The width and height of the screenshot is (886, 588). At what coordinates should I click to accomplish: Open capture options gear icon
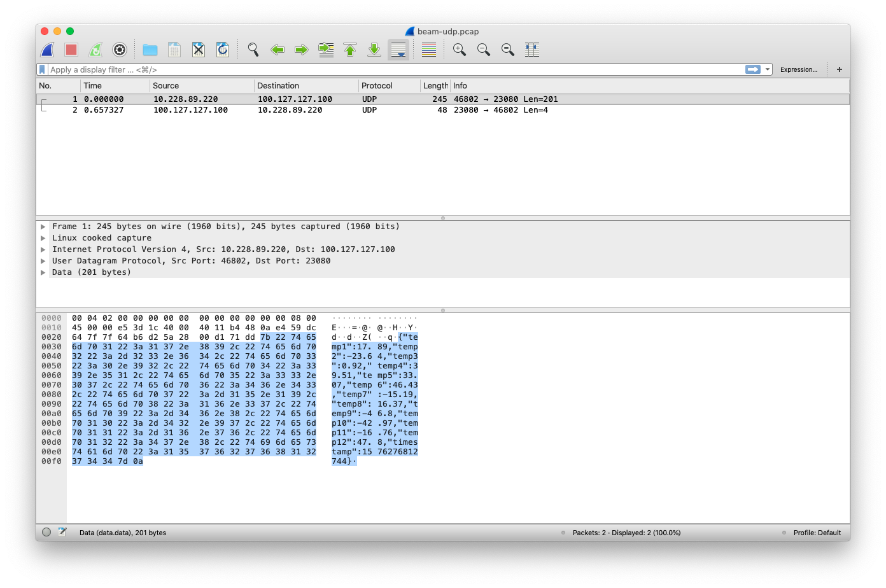tap(120, 50)
